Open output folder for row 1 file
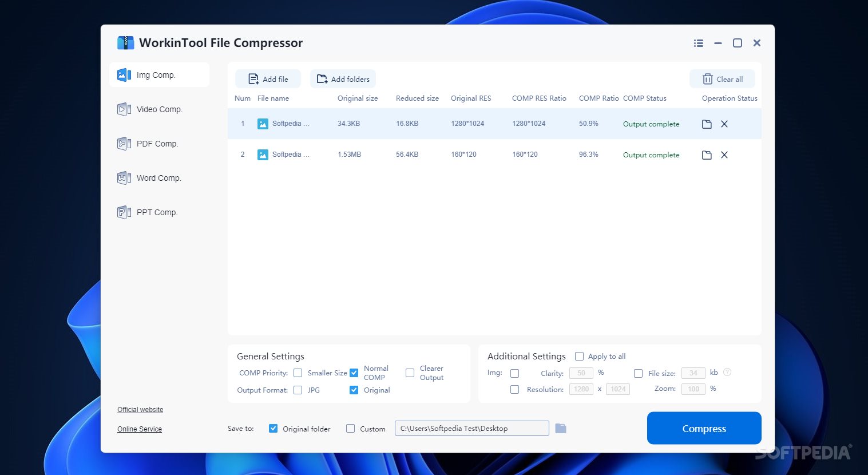The height and width of the screenshot is (475, 868). tap(707, 124)
